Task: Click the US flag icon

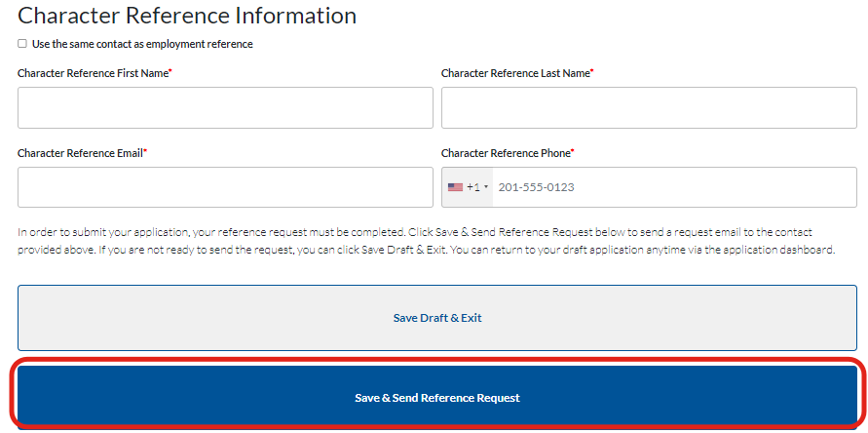Action: point(455,187)
